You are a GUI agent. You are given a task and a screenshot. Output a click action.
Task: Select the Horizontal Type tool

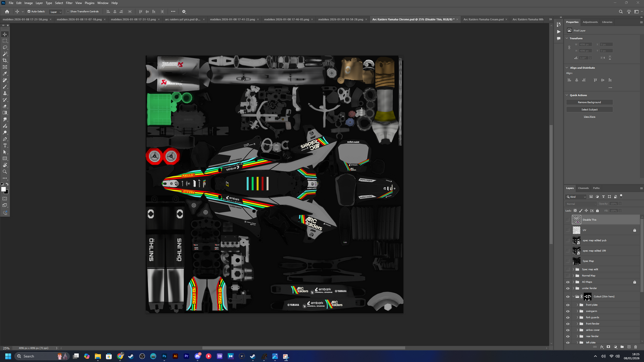[x=5, y=146]
